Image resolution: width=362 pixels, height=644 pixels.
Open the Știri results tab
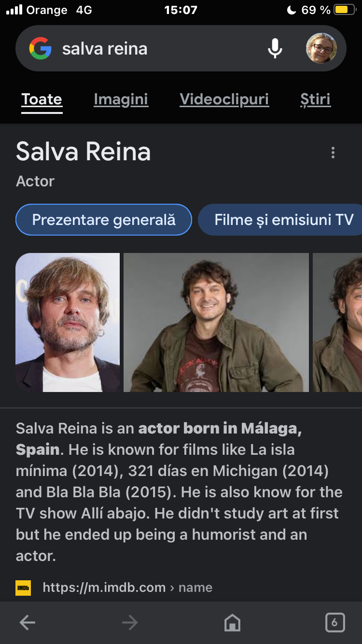(x=315, y=99)
